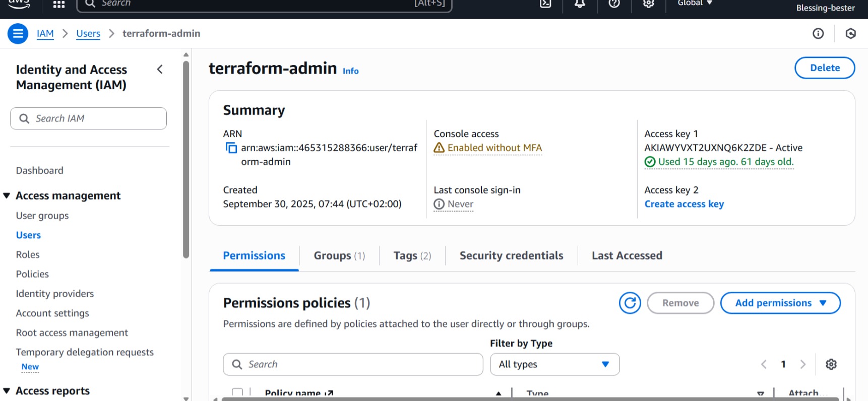
Task: Click the info icon beside Never
Action: pos(439,204)
